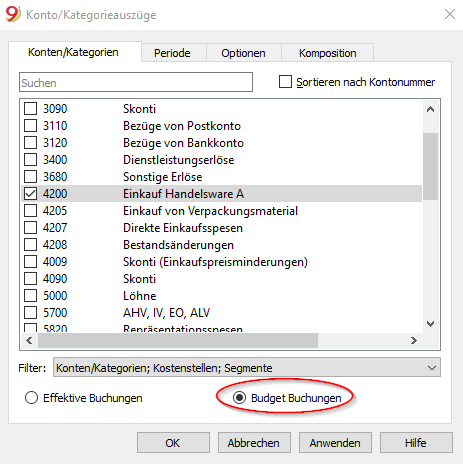This screenshot has height=464, width=463.
Task: Tick the checkbox for 3110 Bezüge von Postkonto
Action: 30,126
